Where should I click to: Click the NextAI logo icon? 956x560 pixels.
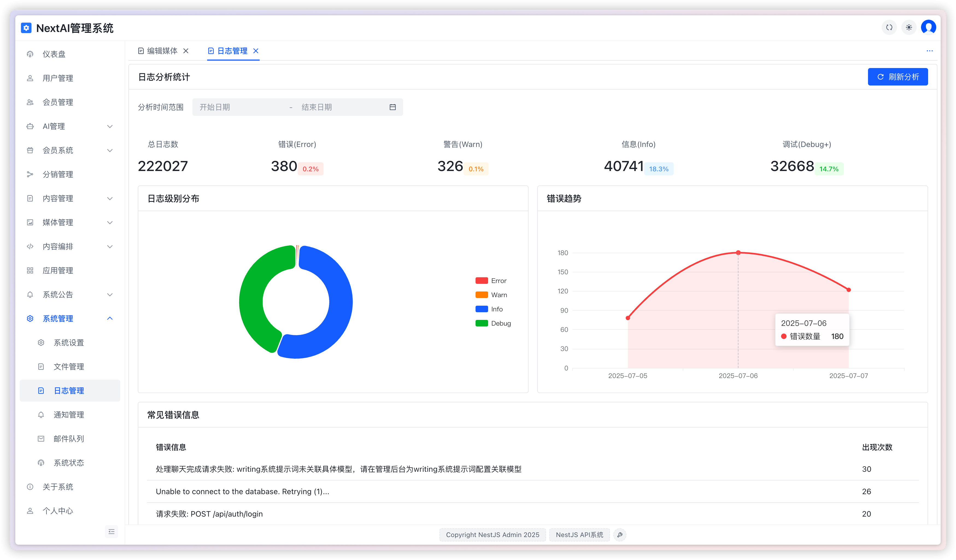click(x=26, y=28)
